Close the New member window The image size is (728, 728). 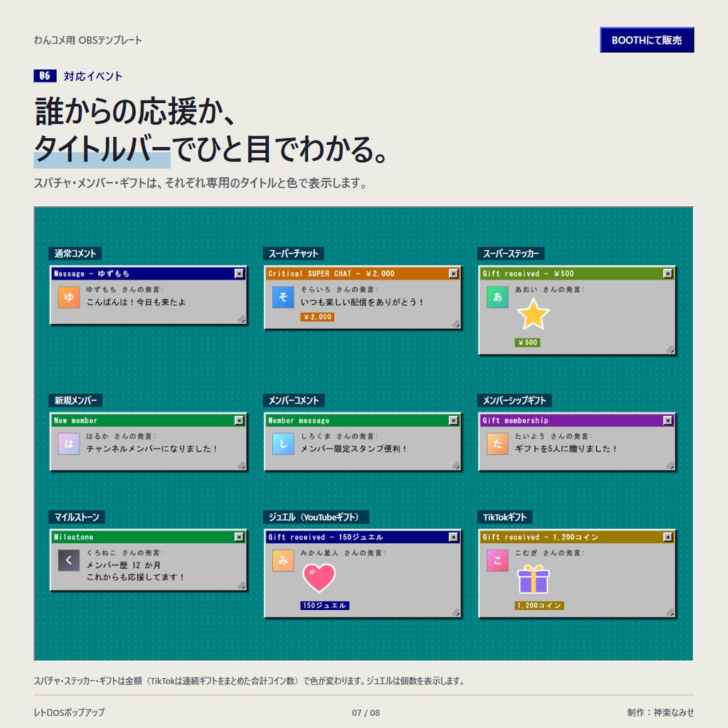[239, 421]
